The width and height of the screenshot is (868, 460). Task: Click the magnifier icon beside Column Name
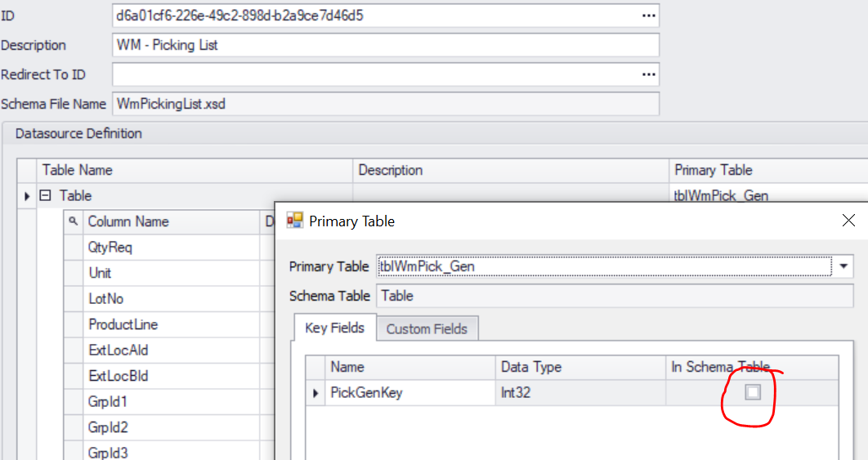[74, 221]
